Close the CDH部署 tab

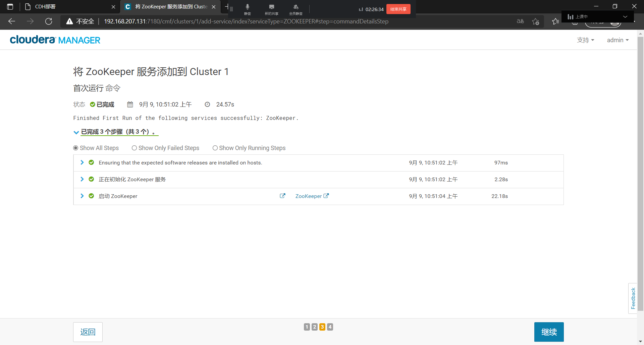[113, 7]
